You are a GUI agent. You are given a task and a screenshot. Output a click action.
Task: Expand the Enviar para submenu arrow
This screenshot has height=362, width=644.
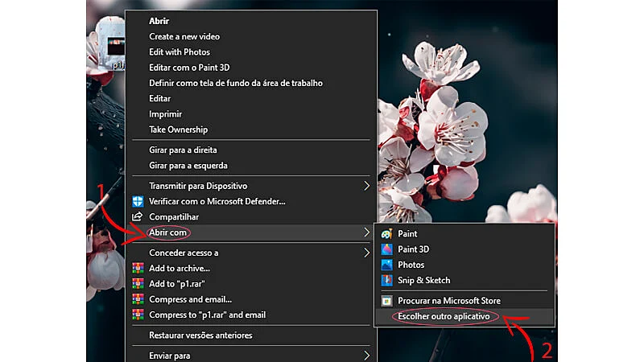click(366, 356)
